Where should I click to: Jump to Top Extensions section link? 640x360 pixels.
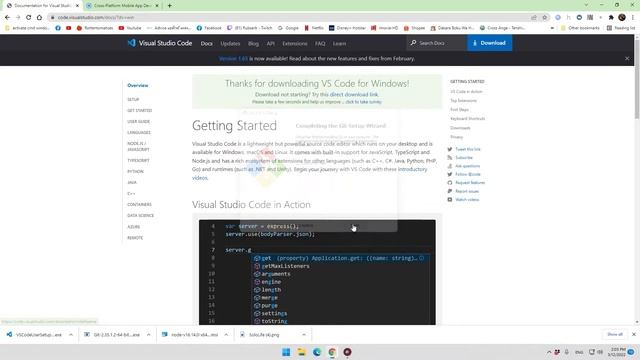coord(463,100)
